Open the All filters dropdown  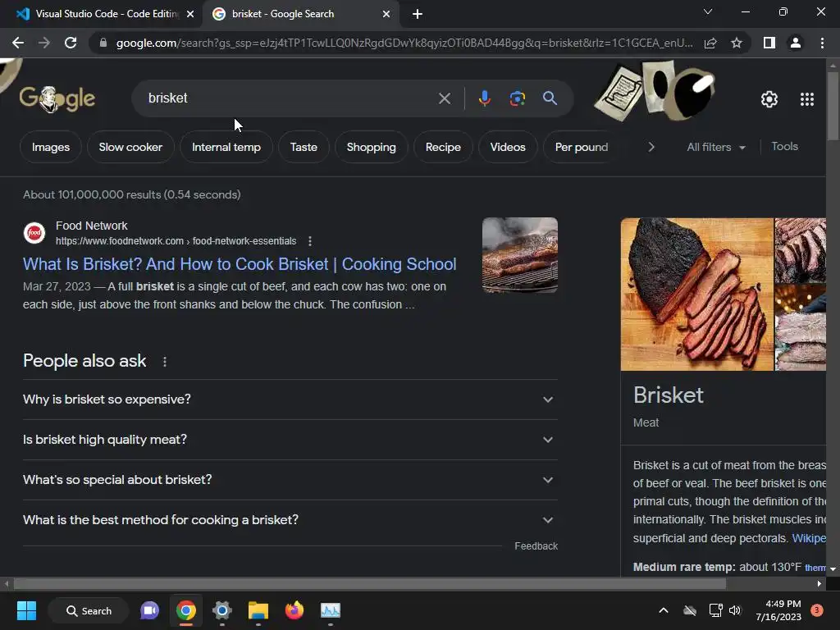coord(716,147)
